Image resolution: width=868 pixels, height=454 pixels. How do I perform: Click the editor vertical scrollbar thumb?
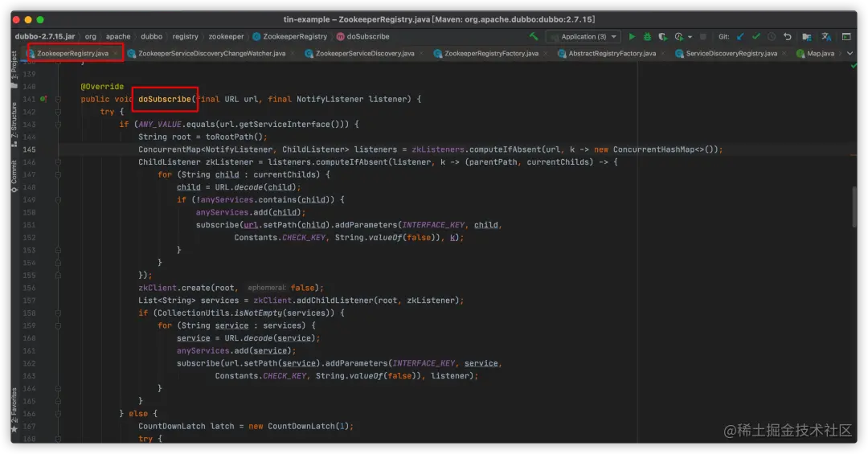[854, 207]
